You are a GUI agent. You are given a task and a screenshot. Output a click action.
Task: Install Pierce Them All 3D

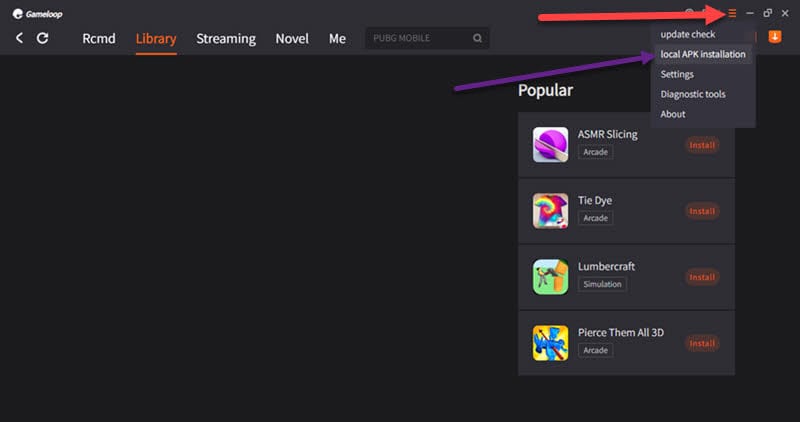(702, 343)
